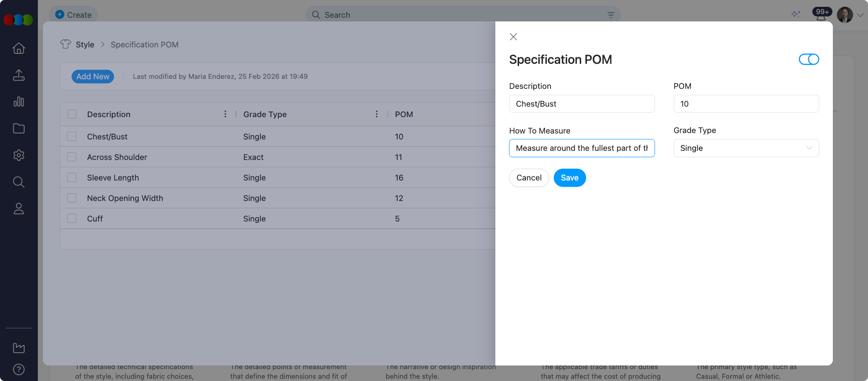Viewport: 868px width, 381px height.
Task: Click the Description input with Chest/Bust
Action: (x=582, y=104)
